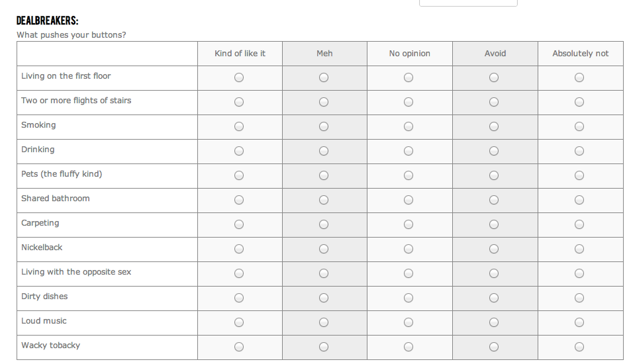Choose "Kind of like it" for Wacky tobacky
The image size is (629, 364).
pos(239,347)
